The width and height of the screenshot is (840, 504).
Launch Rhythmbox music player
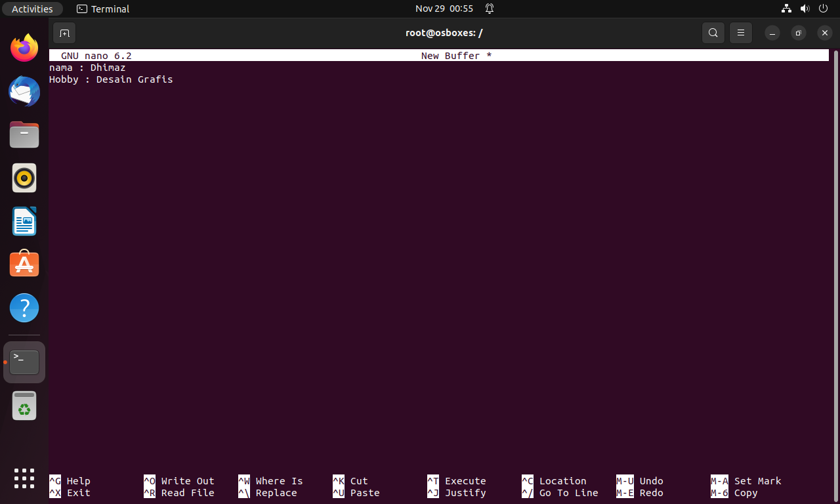(24, 178)
